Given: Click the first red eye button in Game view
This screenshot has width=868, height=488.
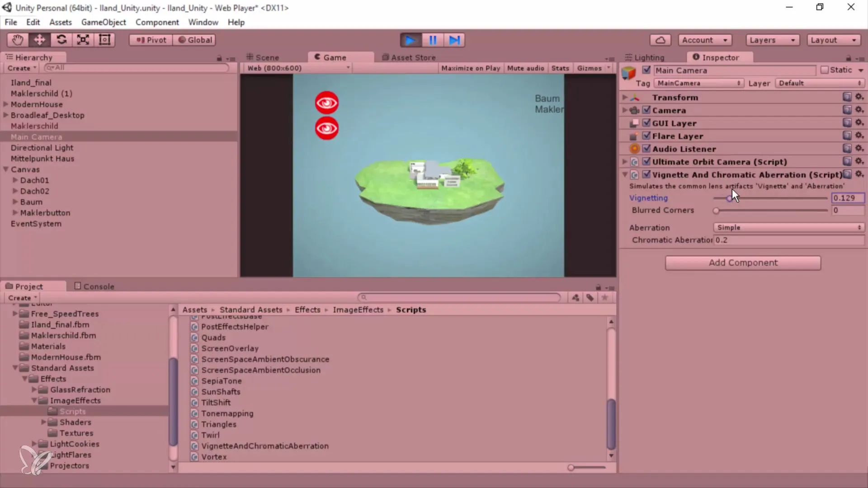Looking at the screenshot, I should [x=327, y=103].
